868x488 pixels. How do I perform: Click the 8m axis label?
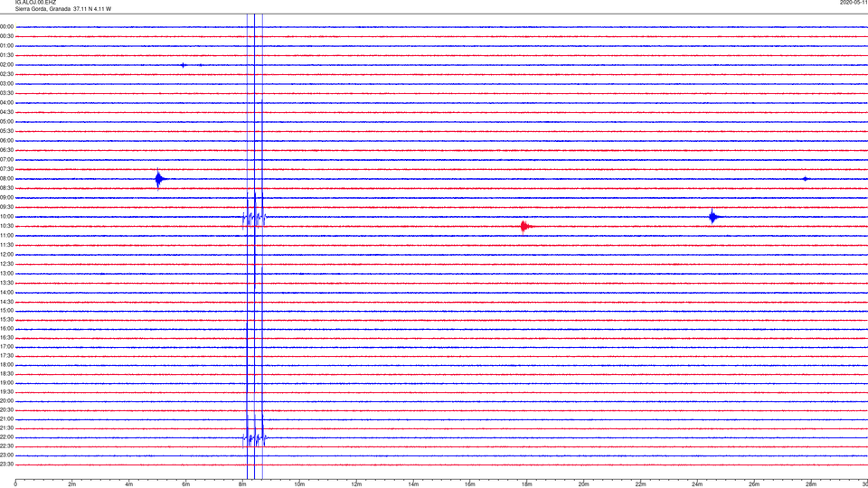pos(242,484)
